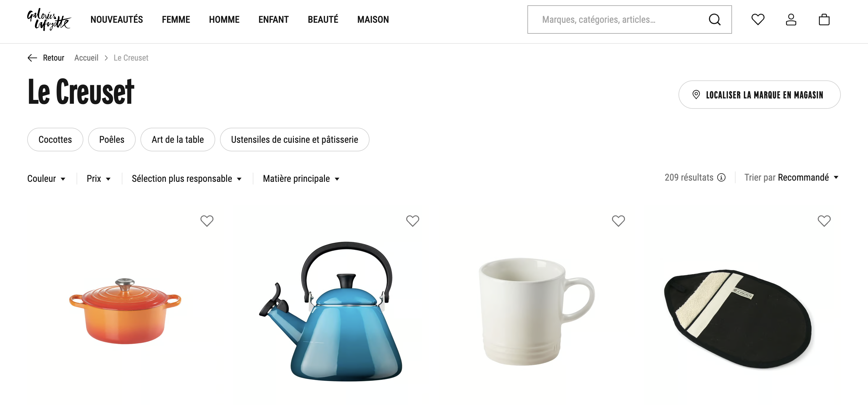Favorite the orange cocotte with heart
This screenshot has width=868, height=405.
coord(207,221)
